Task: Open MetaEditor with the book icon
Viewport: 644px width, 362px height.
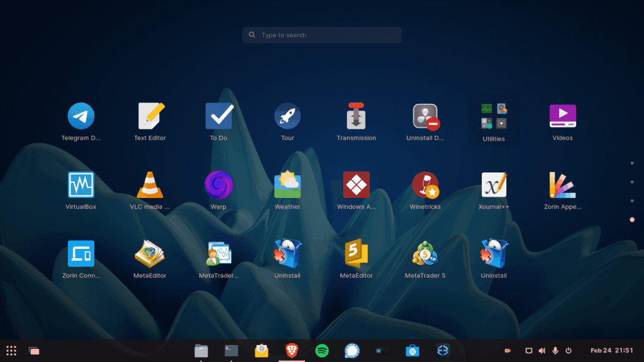Action: click(x=150, y=254)
